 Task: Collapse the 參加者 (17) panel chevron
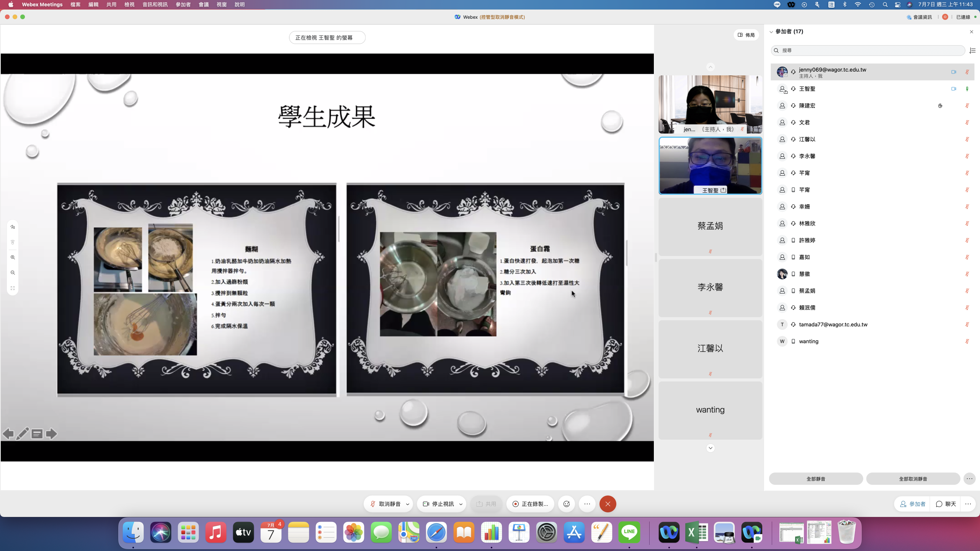click(771, 32)
